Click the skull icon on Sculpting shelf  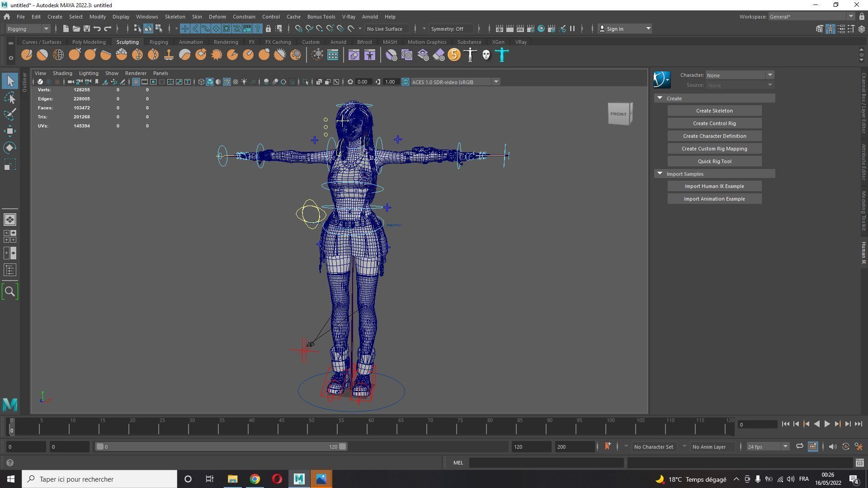(486, 55)
